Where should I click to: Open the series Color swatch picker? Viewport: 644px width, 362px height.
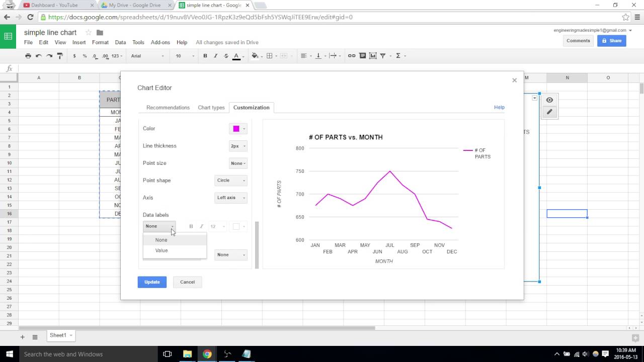(x=238, y=129)
